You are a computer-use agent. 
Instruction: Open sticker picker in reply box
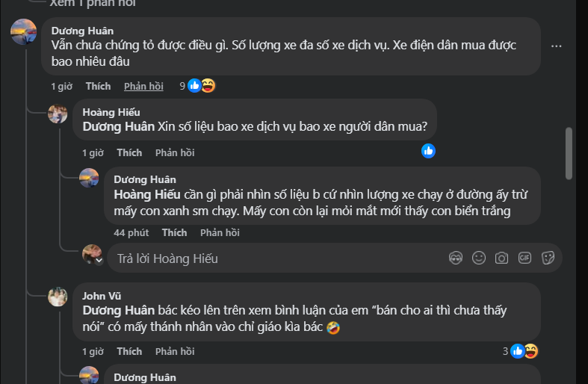click(x=548, y=258)
